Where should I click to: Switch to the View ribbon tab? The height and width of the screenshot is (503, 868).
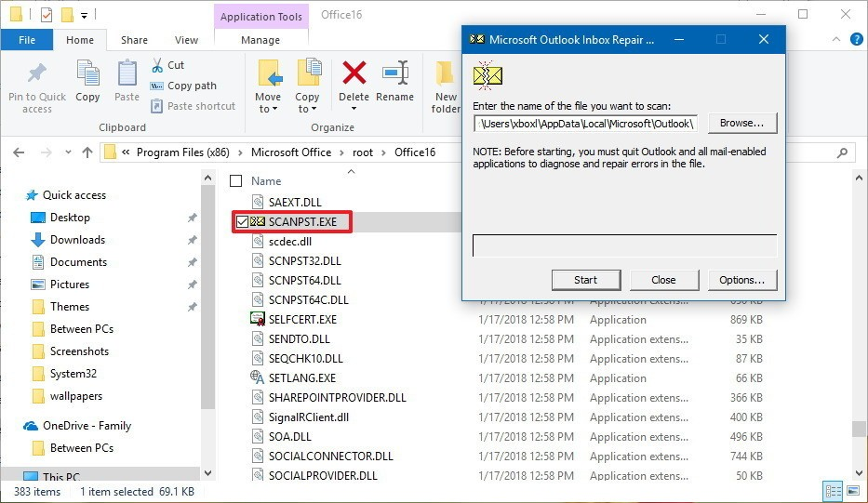(x=186, y=40)
